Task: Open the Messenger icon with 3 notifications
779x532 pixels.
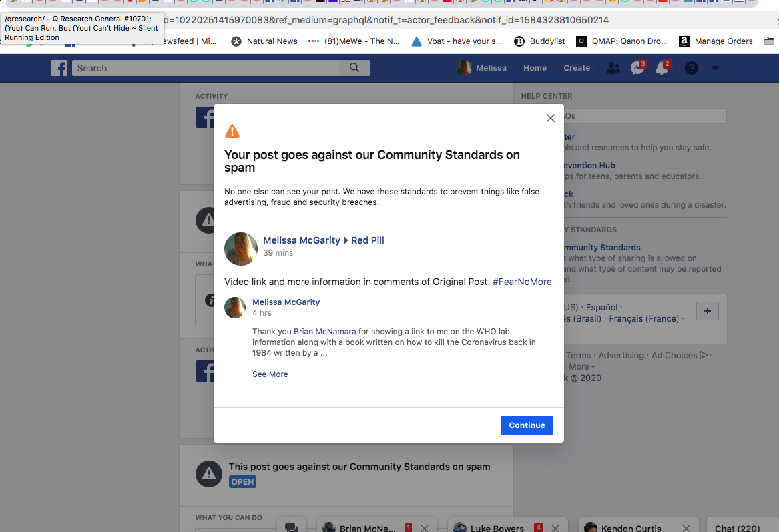Action: 637,67
